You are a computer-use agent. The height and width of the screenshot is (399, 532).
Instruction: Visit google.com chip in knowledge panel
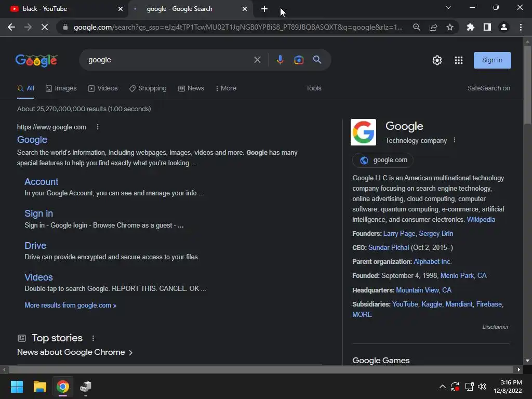point(383,160)
